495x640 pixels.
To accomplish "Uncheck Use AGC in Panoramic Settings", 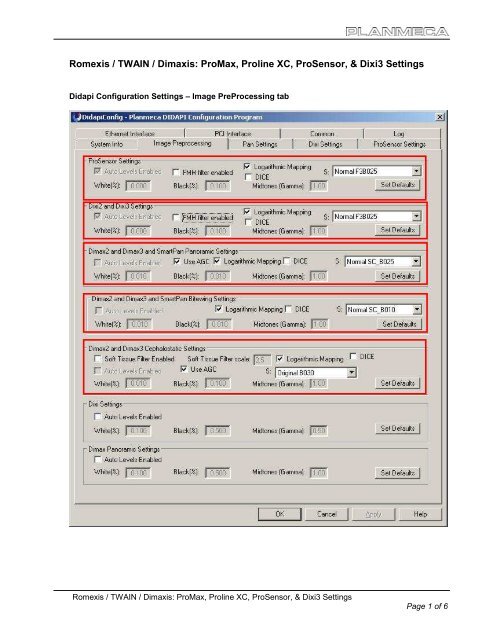I will tap(177, 261).
